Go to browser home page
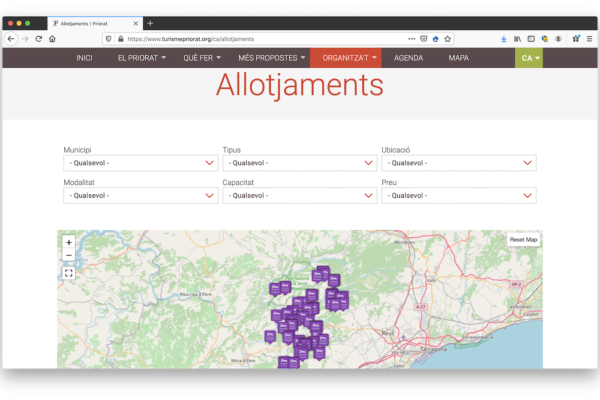Viewport: 600px width, 400px height. point(52,39)
